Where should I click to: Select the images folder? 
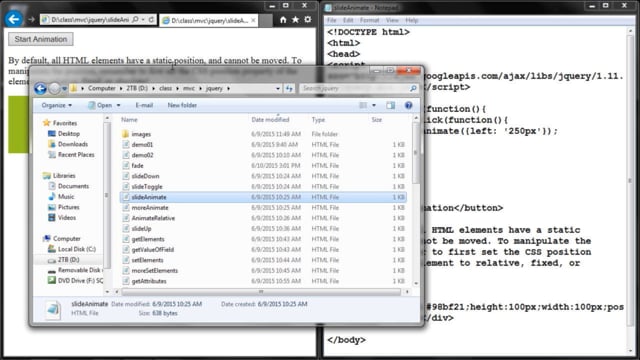pyautogui.click(x=141, y=134)
